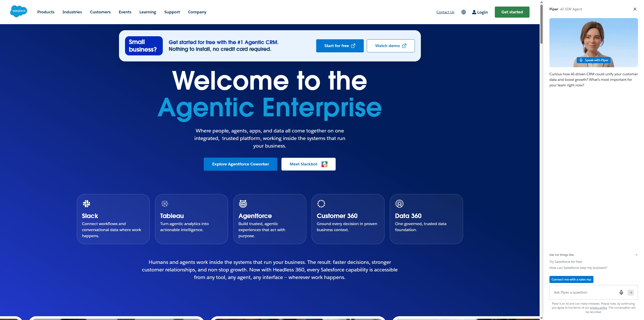
Task: Close the Piper chat panel
Action: coord(635,9)
